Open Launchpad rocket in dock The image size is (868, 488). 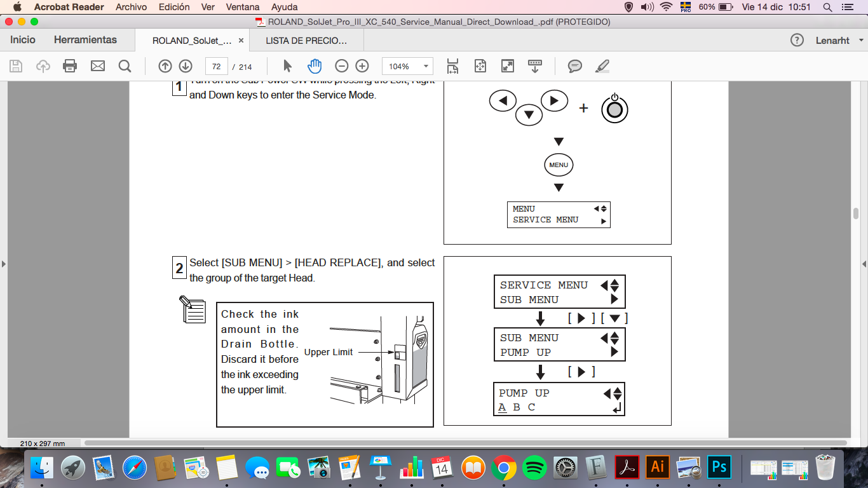[73, 468]
